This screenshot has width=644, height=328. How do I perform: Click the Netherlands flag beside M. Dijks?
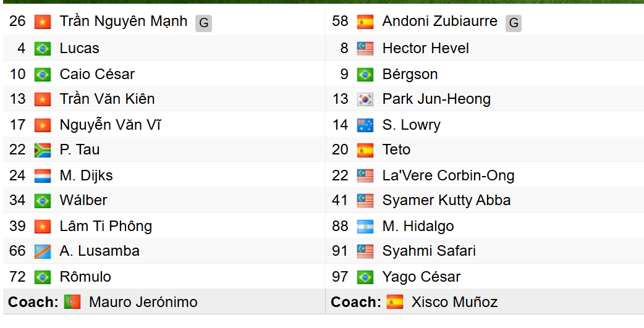pos(42,176)
